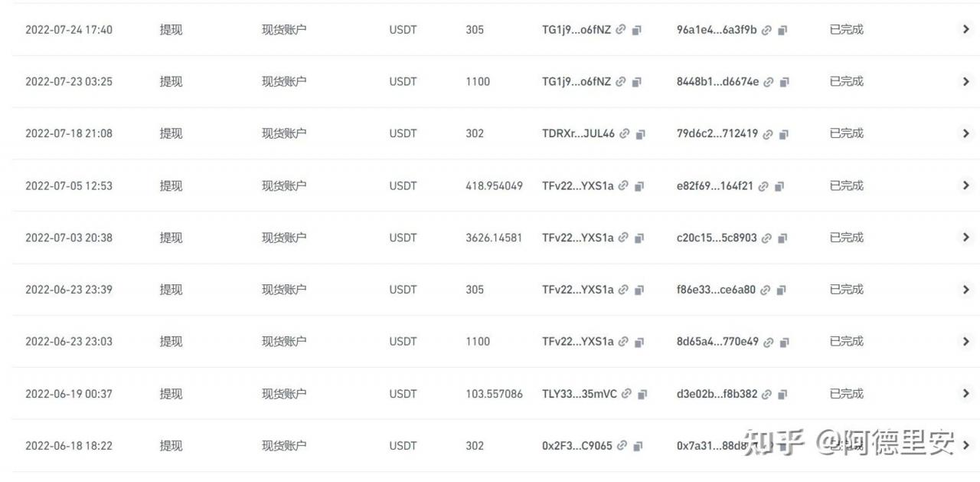Click address text TFv22...YXS1a on 2022-06-23 23:03 row
This screenshot has width=980, height=482.
pyautogui.click(x=578, y=342)
